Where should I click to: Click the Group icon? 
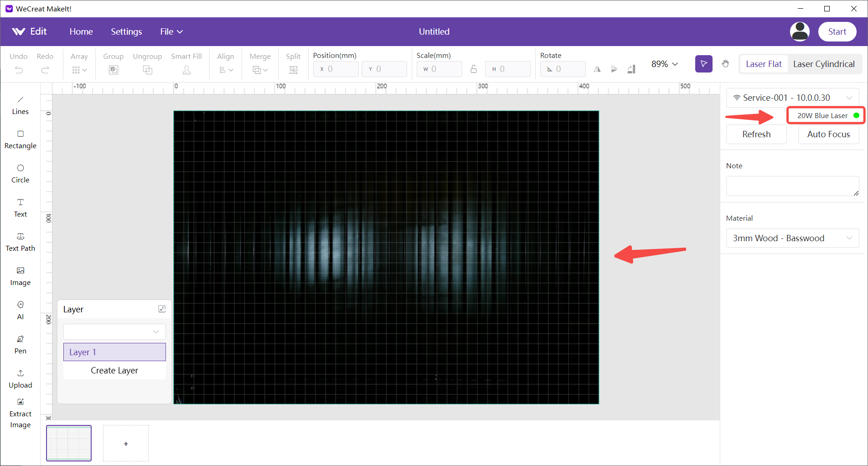[114, 70]
